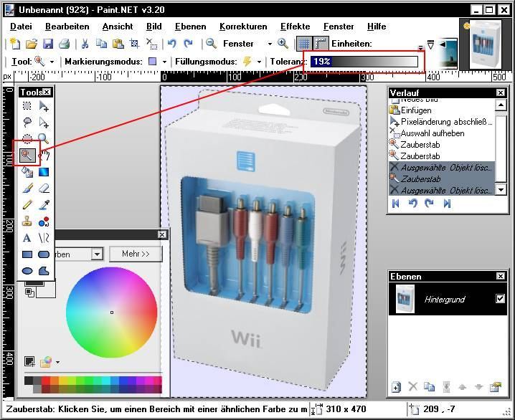
Task: Open the Bearbeiten menu
Action: [67, 27]
